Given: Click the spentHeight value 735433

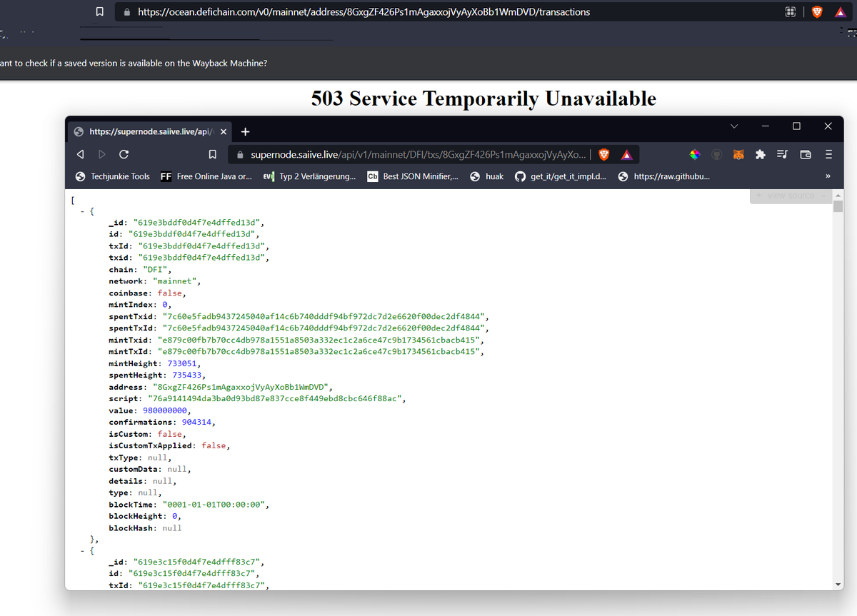Looking at the screenshot, I should [186, 375].
